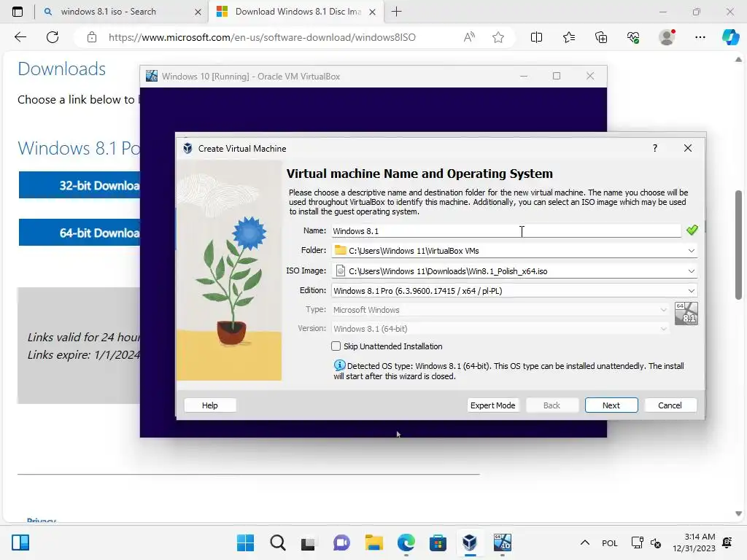Open the clock showing 3:14 AM
This screenshot has height=560, width=747.
coord(694,542)
